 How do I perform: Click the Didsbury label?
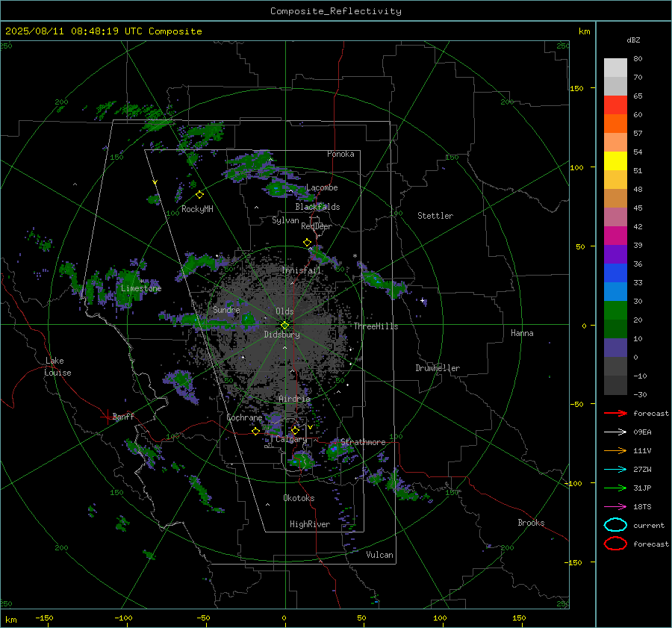tap(281, 335)
